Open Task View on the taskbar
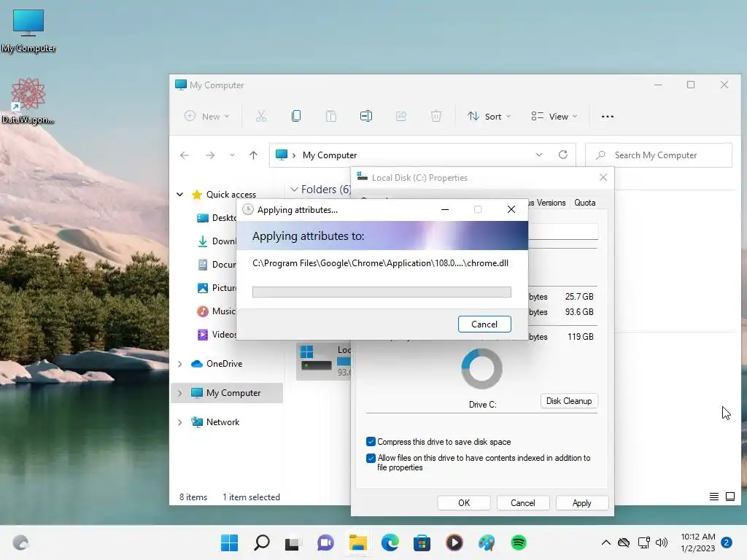This screenshot has height=560, width=747. coord(293,543)
